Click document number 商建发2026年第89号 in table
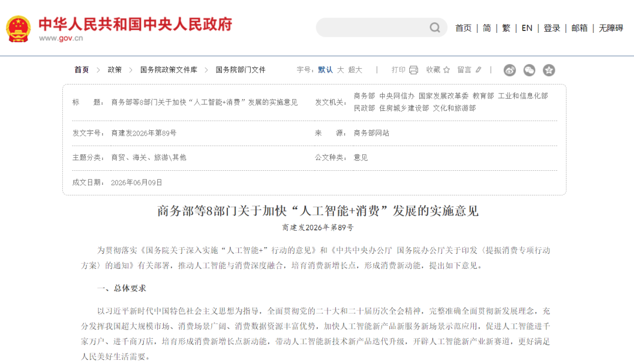The width and height of the screenshot is (634, 364). [144, 133]
